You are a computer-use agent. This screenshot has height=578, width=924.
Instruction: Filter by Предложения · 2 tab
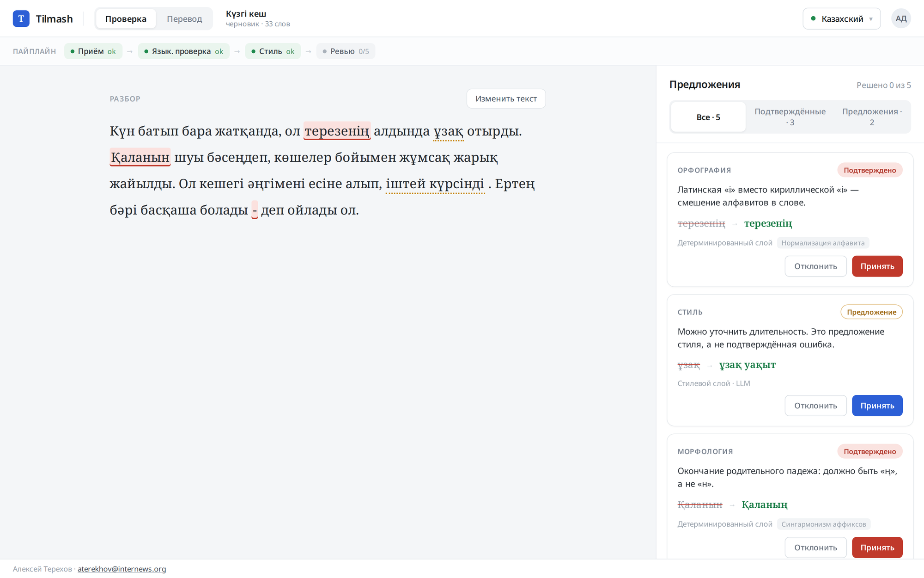tap(872, 117)
